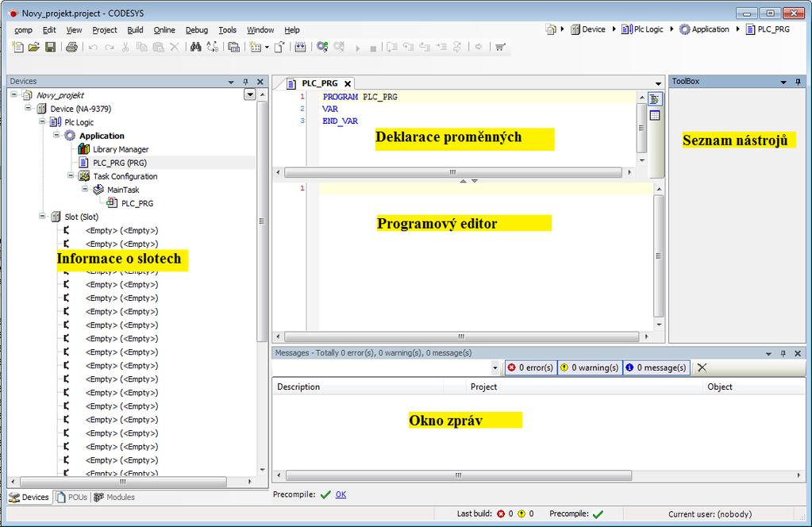Open the editor tab list dropdown arrow
812x527 pixels.
(658, 84)
